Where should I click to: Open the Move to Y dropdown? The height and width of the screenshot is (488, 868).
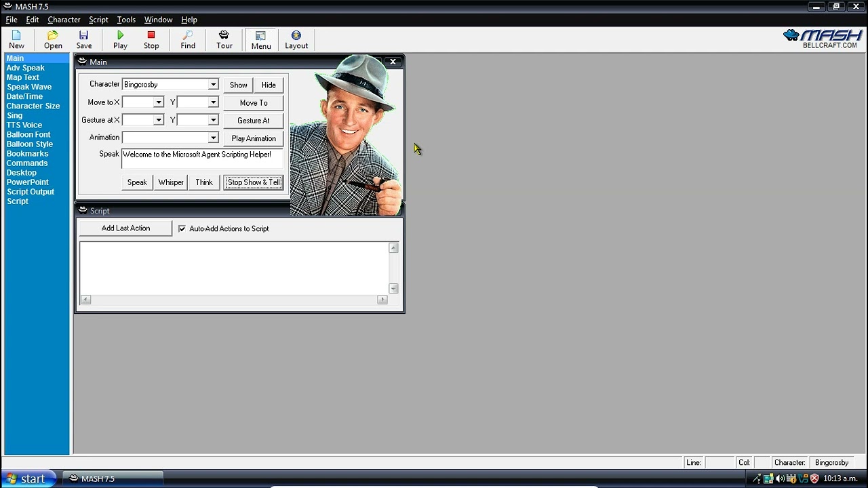(x=213, y=102)
